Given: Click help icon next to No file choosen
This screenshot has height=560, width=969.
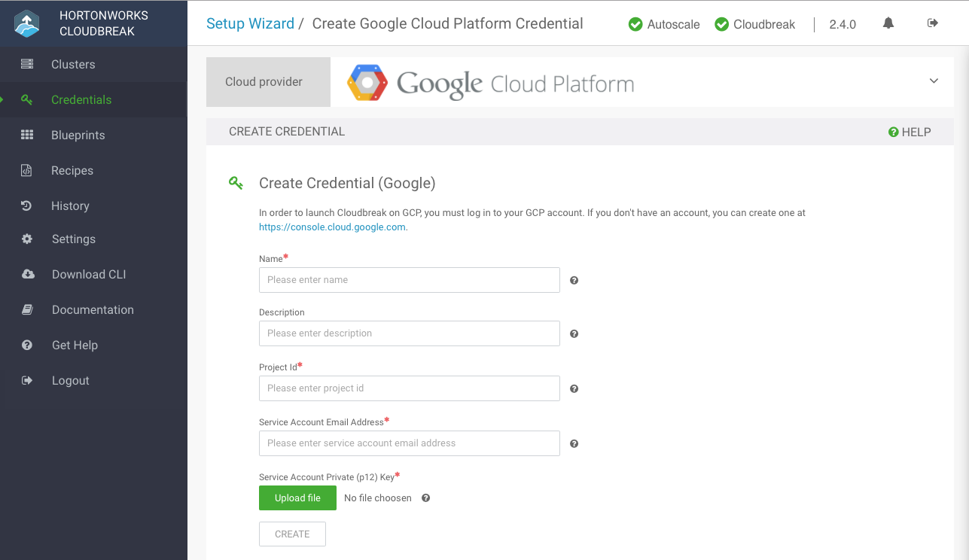Looking at the screenshot, I should coord(425,498).
